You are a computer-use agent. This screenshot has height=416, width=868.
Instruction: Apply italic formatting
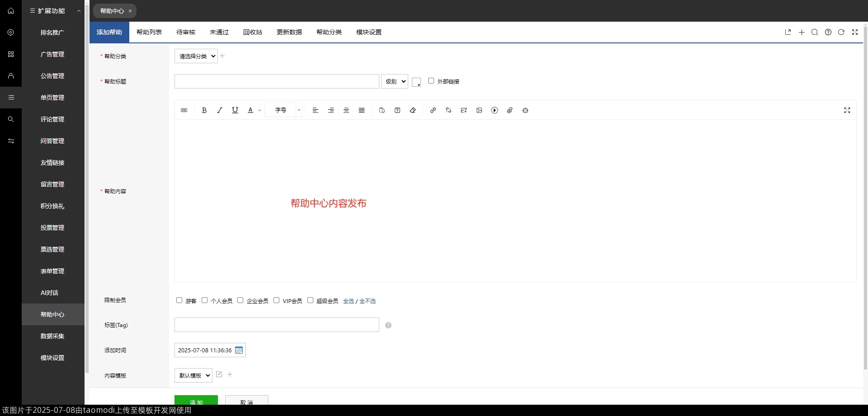[x=220, y=110]
